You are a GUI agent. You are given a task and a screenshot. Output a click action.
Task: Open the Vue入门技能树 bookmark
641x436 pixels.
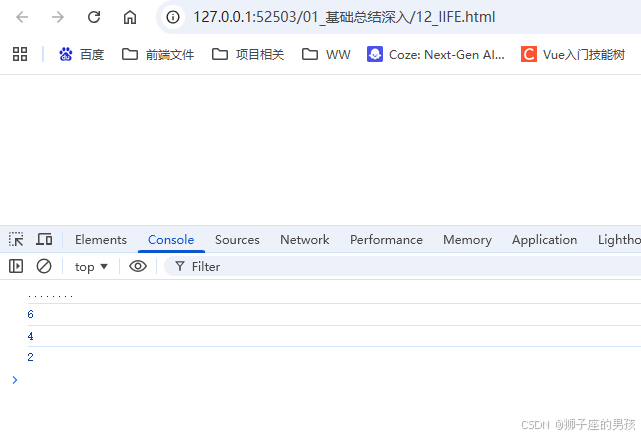pos(573,54)
